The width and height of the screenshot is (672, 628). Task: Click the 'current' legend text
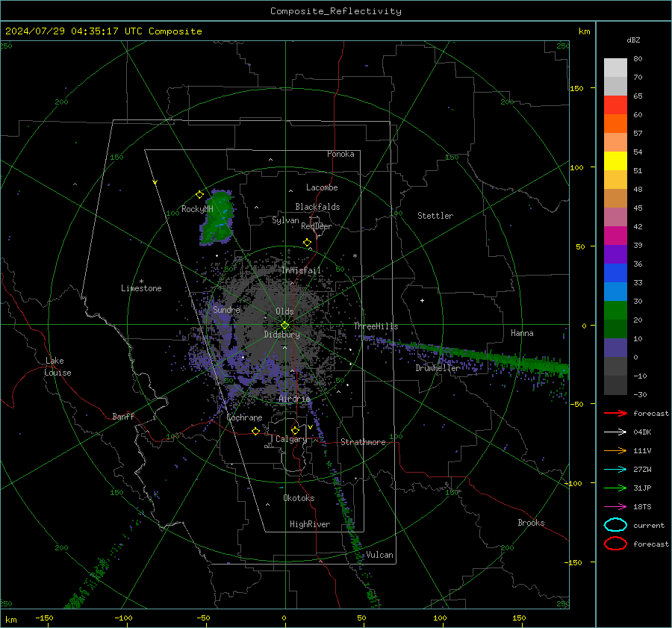pos(649,526)
